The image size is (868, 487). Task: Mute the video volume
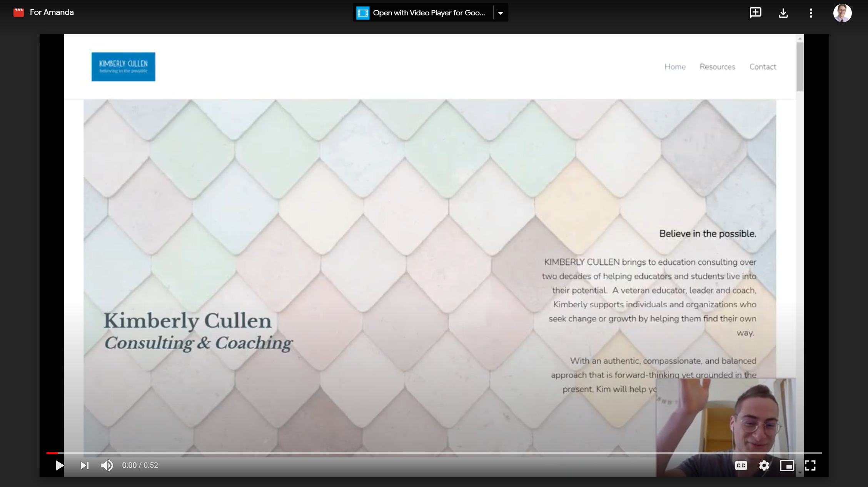coord(107,465)
